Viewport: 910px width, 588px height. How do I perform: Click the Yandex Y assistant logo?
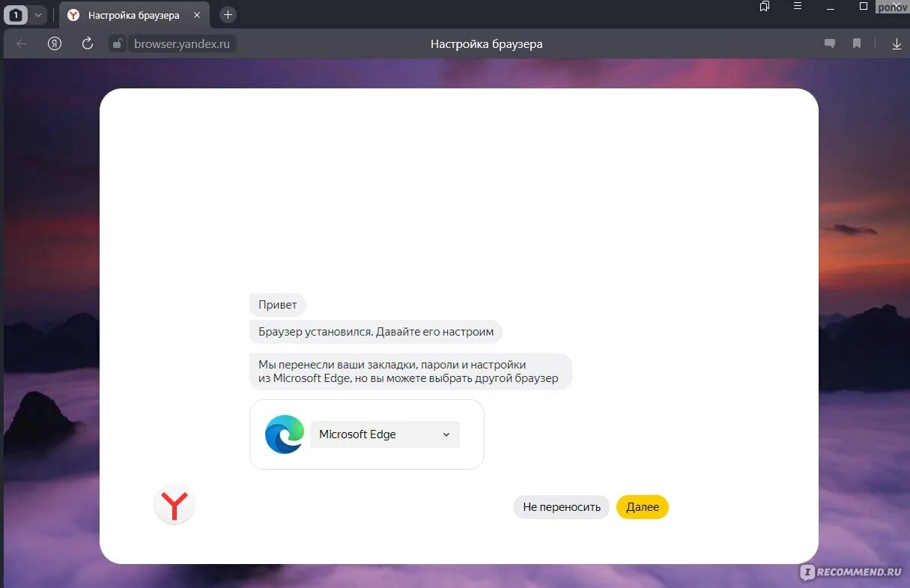point(175,505)
